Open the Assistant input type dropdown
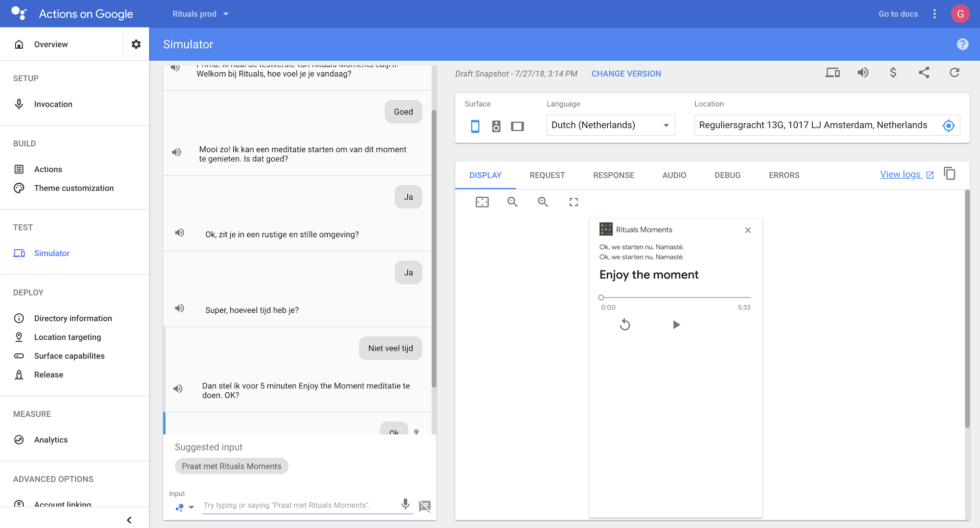This screenshot has width=980, height=528. [x=185, y=507]
